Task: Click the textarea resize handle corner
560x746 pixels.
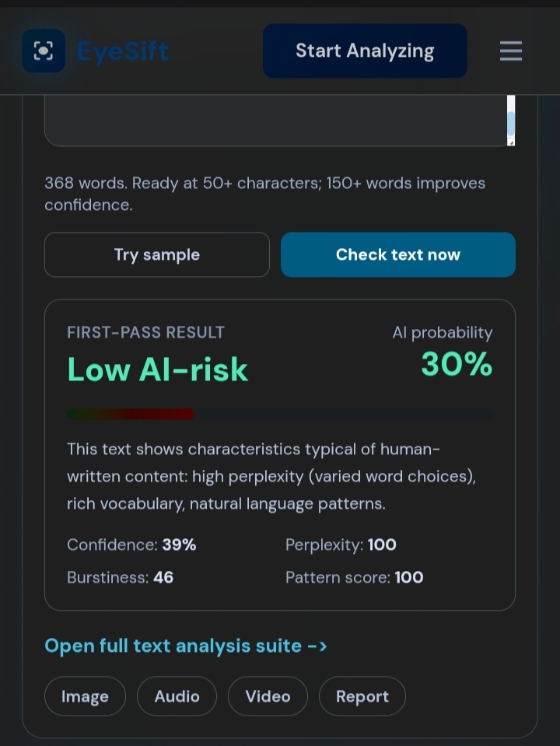Action: (x=512, y=142)
